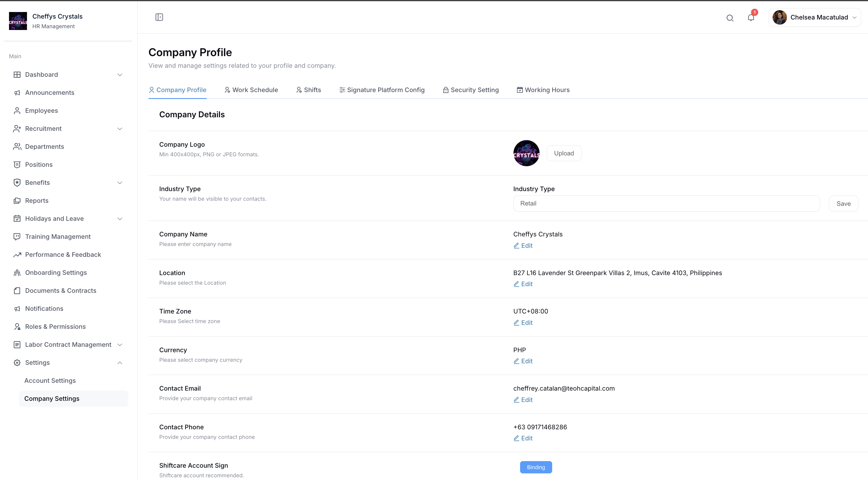
Task: Open Reports from the sidebar icon
Action: (17, 201)
